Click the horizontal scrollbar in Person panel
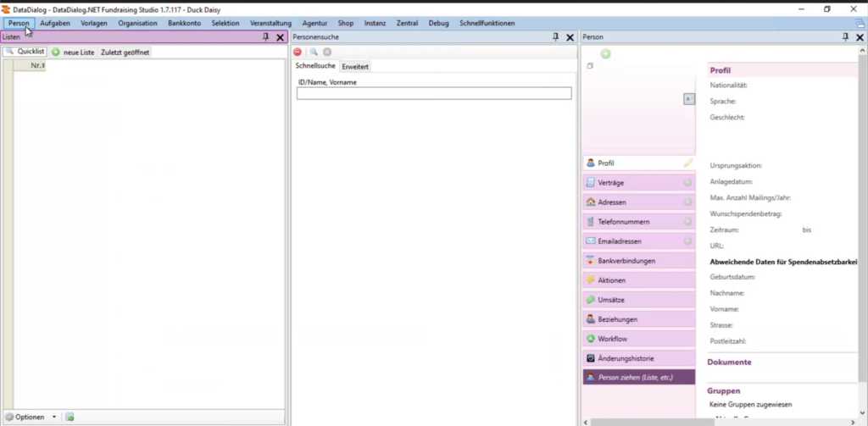 click(652, 422)
